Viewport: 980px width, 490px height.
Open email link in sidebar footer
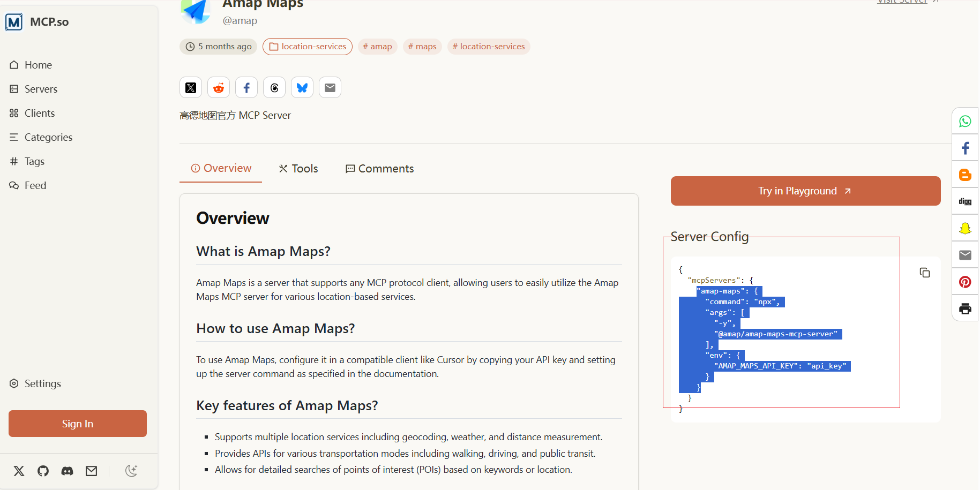pos(92,471)
